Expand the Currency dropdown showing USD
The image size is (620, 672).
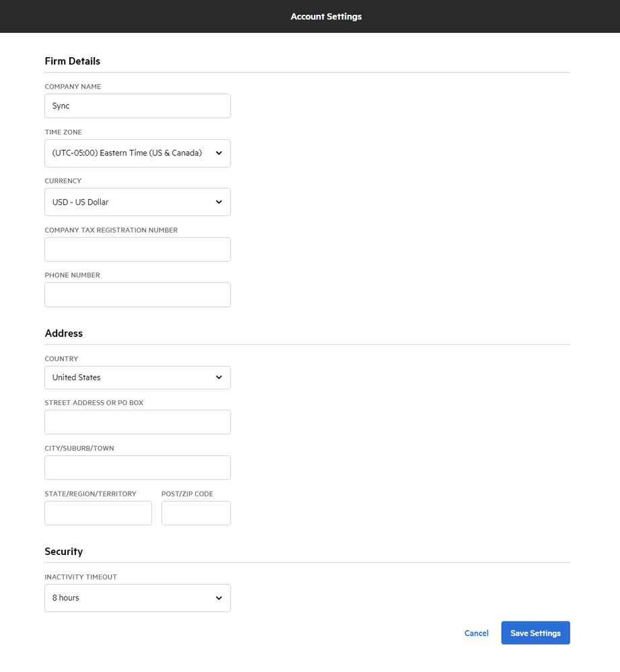(x=137, y=202)
